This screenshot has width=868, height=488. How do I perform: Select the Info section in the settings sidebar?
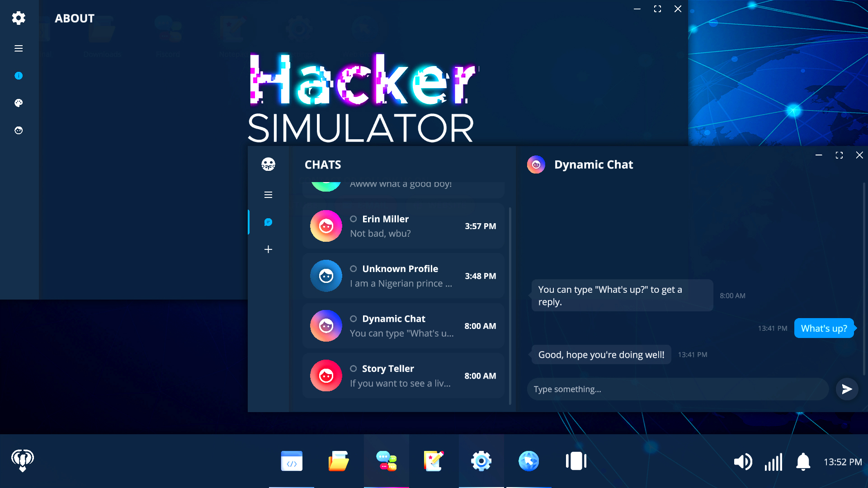click(19, 75)
